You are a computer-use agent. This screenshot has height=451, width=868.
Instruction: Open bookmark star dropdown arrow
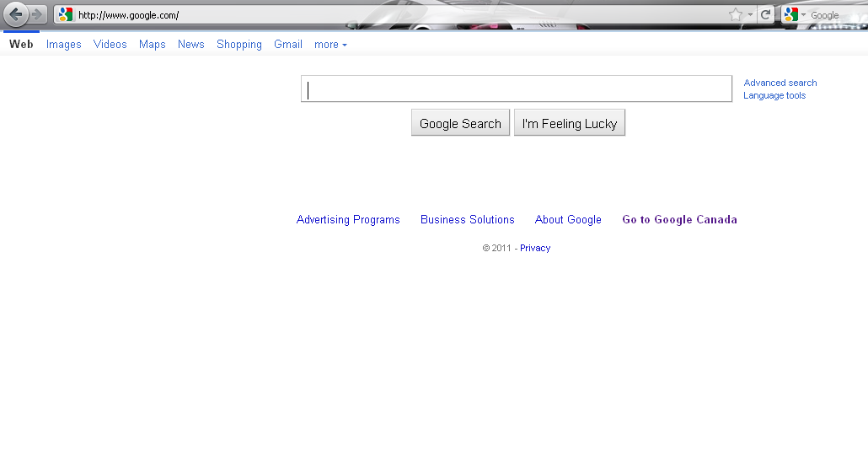pyautogui.click(x=750, y=15)
